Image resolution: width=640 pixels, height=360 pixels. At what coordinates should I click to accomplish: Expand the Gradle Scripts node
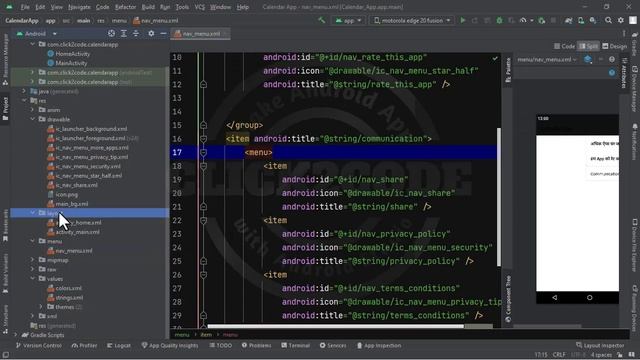coord(16,335)
